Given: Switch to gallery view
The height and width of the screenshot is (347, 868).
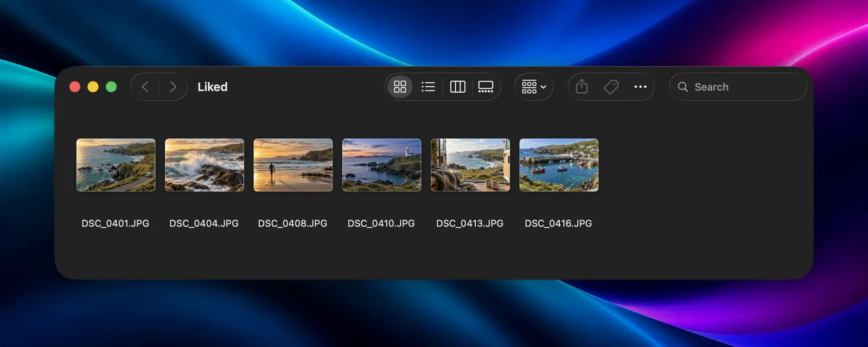Looking at the screenshot, I should pyautogui.click(x=486, y=87).
